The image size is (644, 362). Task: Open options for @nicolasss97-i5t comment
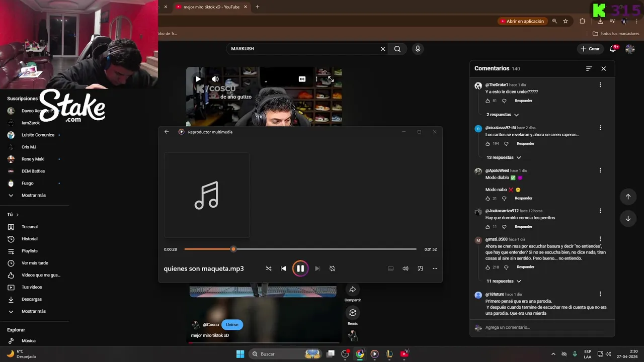click(600, 128)
